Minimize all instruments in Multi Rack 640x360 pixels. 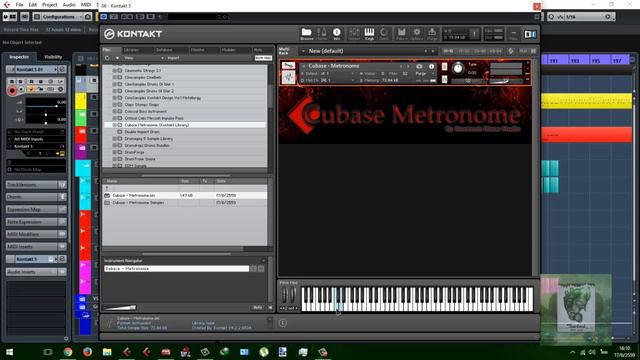point(533,51)
